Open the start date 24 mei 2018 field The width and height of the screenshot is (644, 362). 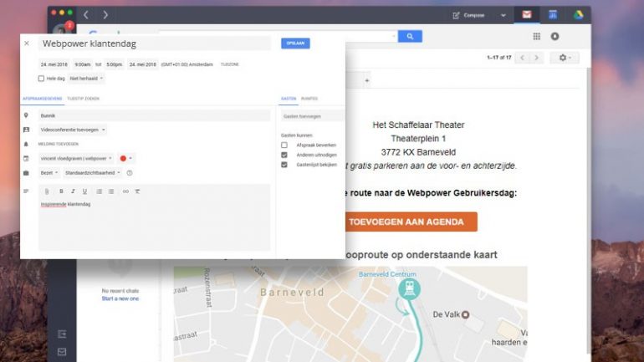(54, 64)
